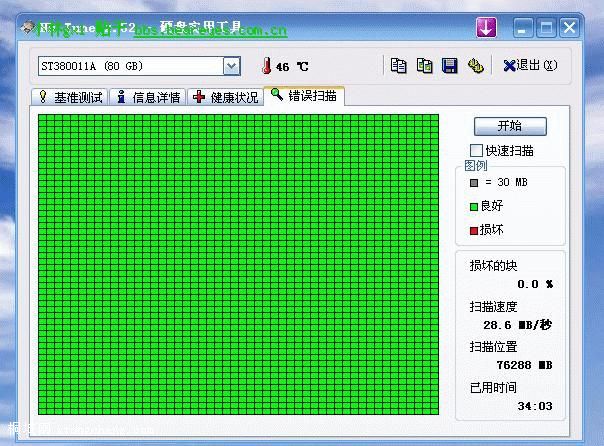
Task: Click the 扫描位置 label
Action: 493,347
